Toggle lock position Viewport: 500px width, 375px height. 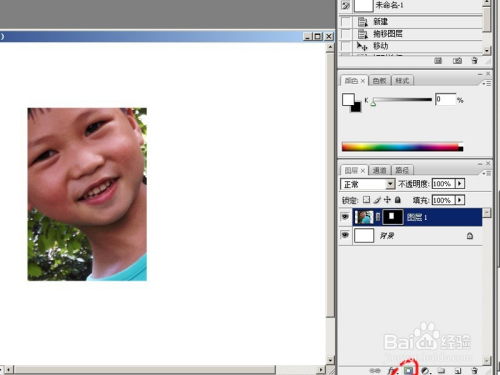(x=387, y=200)
